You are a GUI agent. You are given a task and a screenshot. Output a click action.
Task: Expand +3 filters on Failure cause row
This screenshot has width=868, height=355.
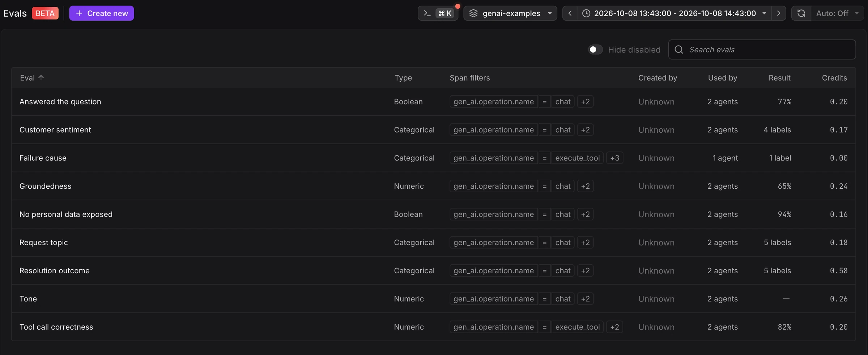[614, 158]
